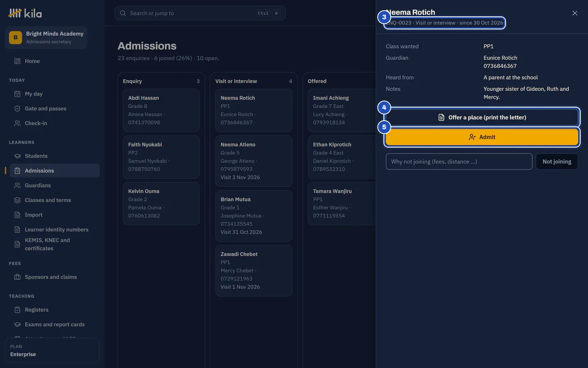Open the Tamara Wanjiru card
This screenshot has height=368, width=588.
point(342,204)
